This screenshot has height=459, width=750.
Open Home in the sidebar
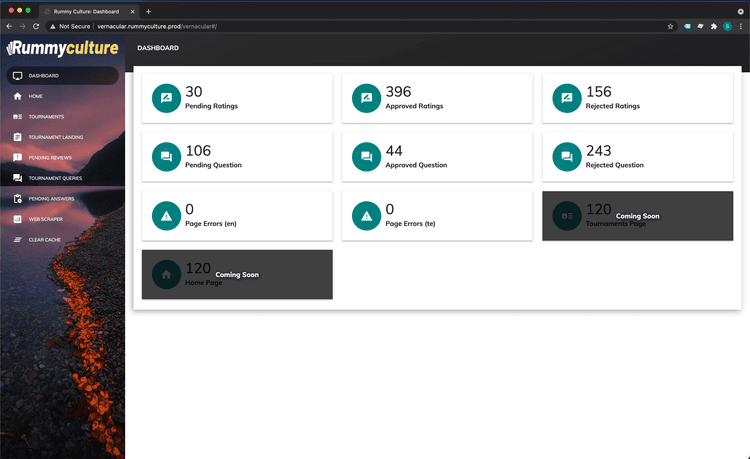35,96
